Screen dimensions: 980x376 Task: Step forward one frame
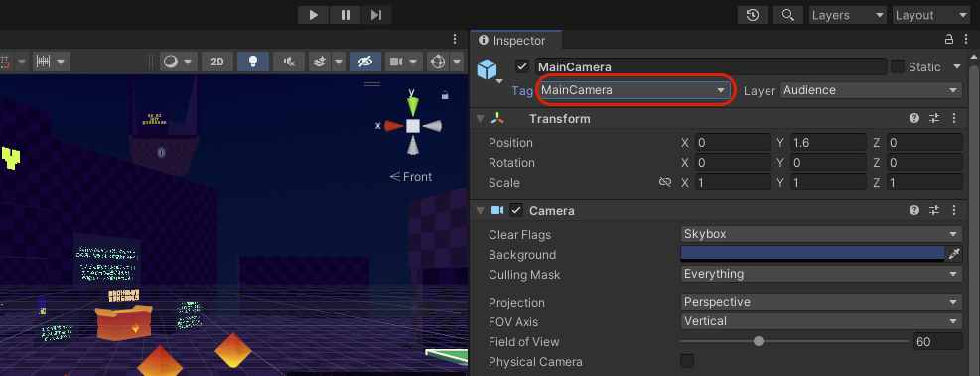pos(375,15)
